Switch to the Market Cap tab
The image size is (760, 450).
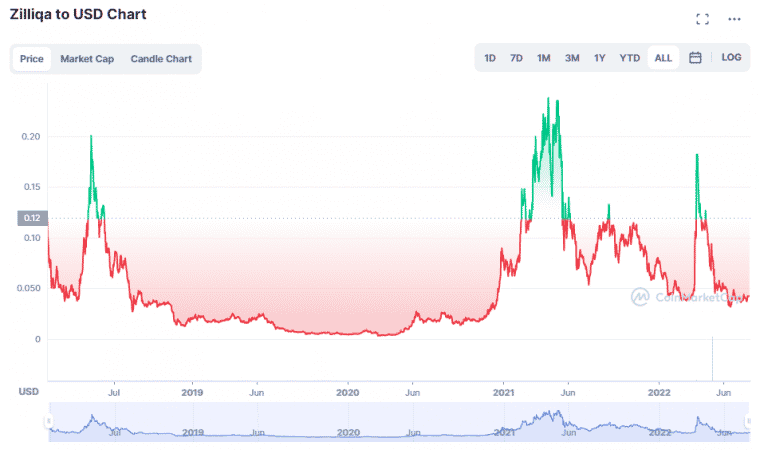point(87,59)
